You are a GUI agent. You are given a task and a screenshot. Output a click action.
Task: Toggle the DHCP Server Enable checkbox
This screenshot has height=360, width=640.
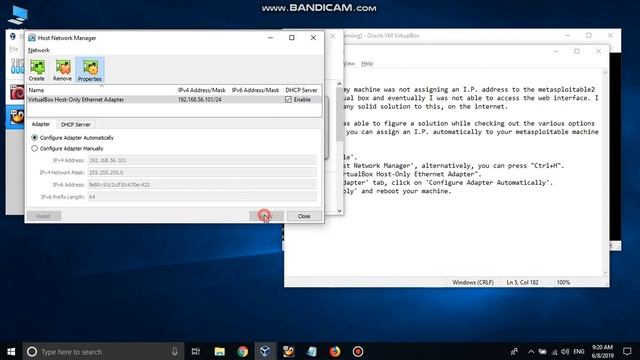pos(289,100)
